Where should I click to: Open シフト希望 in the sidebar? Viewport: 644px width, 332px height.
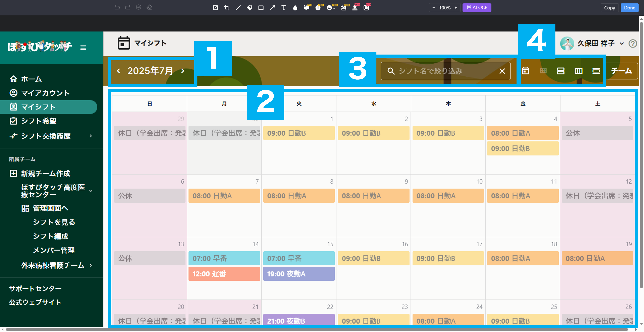39,121
